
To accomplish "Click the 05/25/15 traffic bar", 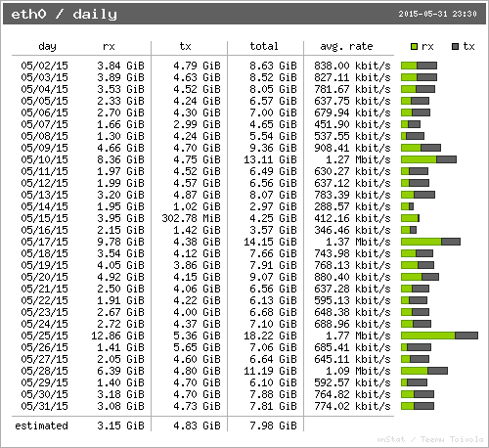I will point(439,336).
